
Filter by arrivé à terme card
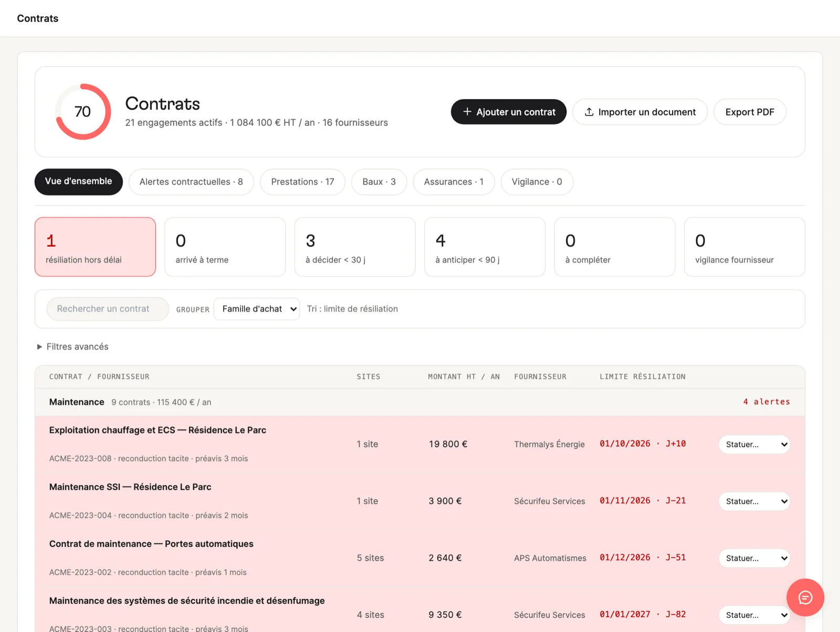tap(225, 247)
